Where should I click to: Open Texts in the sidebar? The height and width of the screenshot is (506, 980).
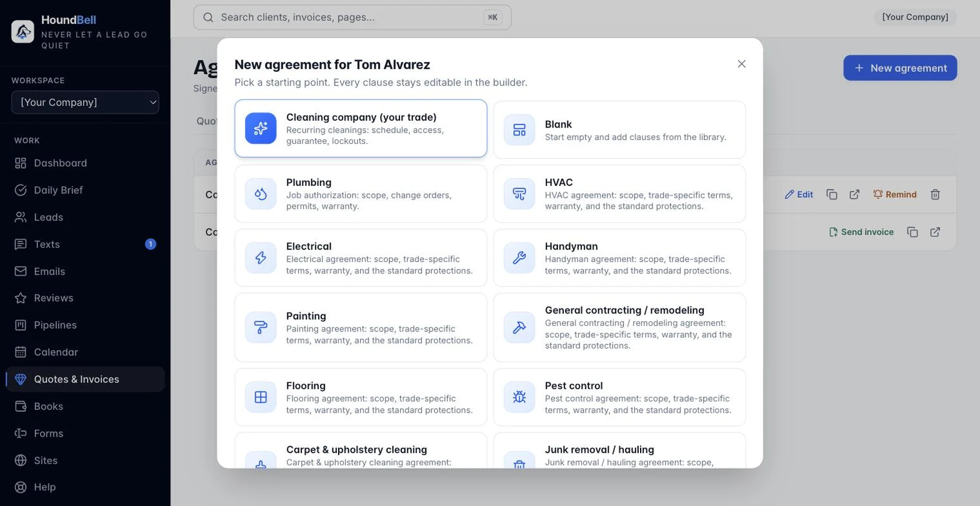coord(86,244)
